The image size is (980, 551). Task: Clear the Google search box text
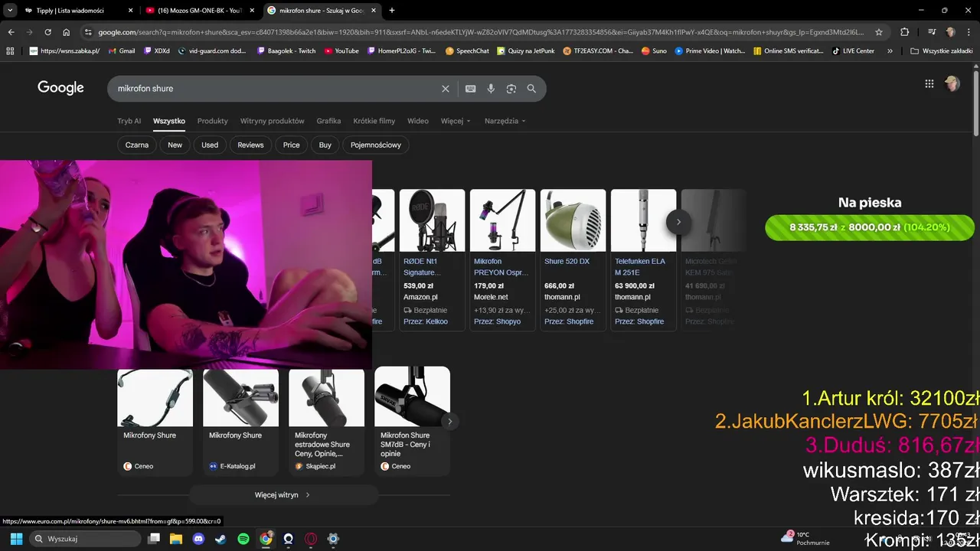pos(446,89)
